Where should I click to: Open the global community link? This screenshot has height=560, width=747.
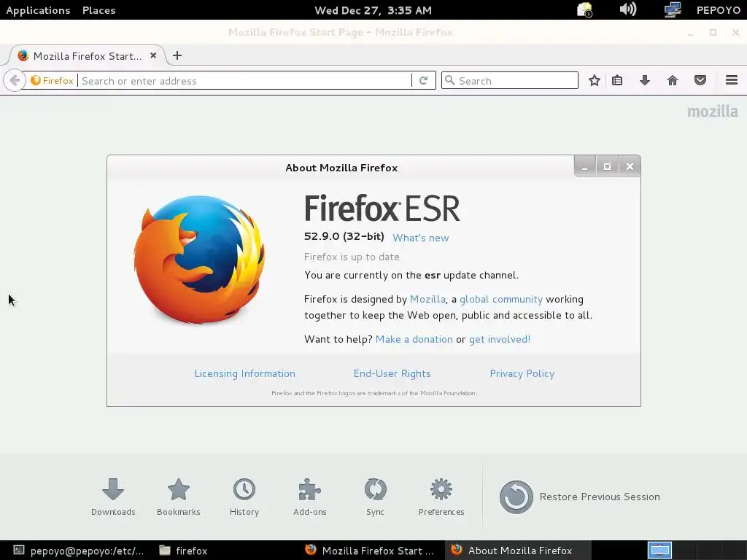500,299
